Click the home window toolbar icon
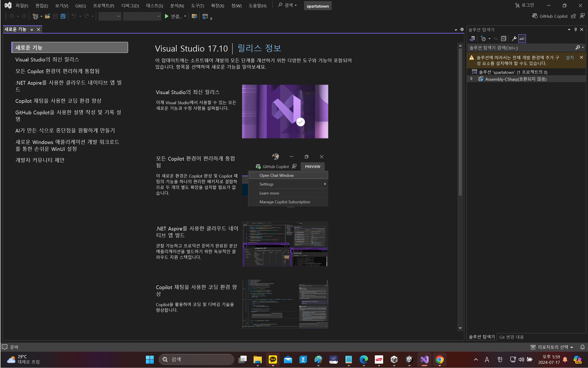This screenshot has width=588, height=368. [x=205, y=16]
